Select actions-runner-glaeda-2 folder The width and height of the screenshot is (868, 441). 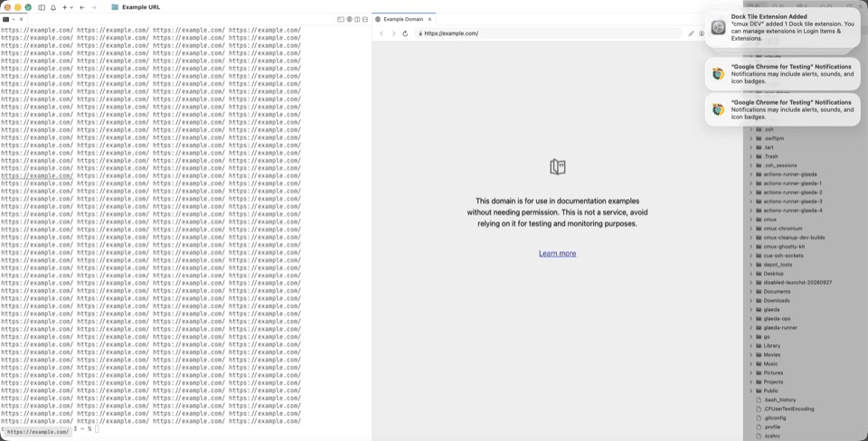(x=793, y=192)
